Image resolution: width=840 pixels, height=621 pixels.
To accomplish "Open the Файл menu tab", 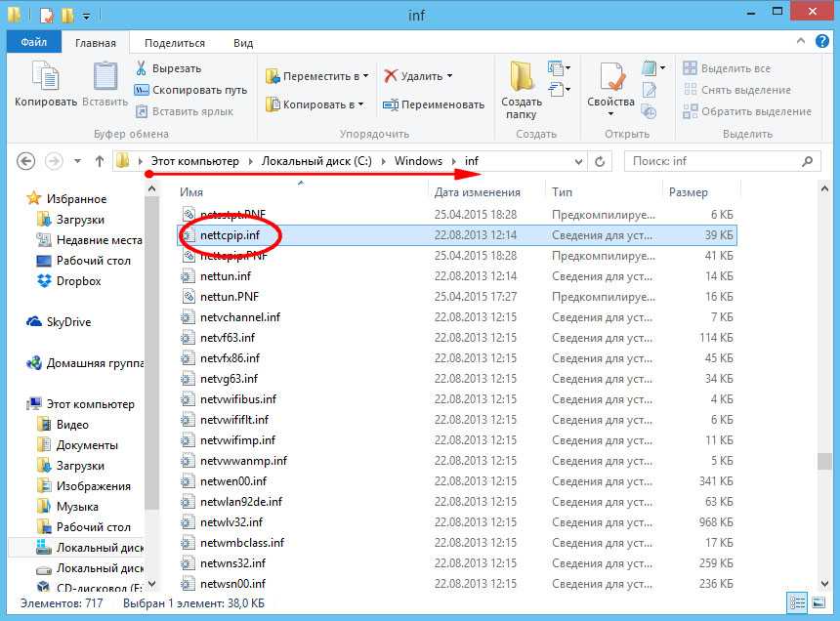I will 34,43.
